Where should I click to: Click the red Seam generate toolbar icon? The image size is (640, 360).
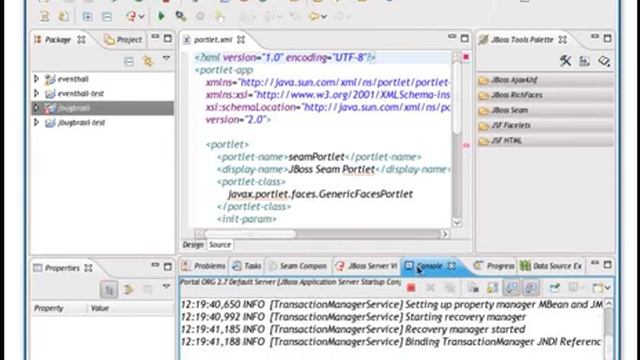(x=131, y=16)
